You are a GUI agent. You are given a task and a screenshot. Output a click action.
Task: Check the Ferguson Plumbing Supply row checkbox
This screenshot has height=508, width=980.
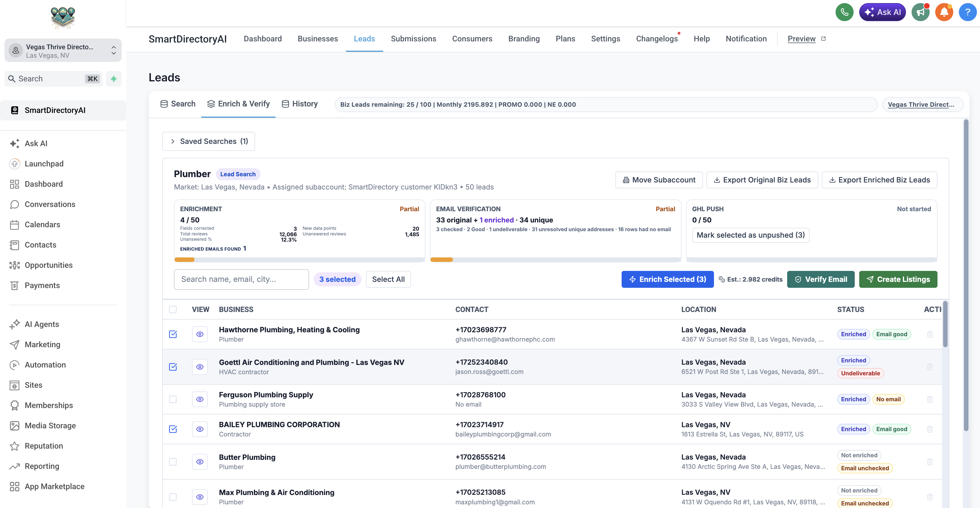pyautogui.click(x=173, y=399)
